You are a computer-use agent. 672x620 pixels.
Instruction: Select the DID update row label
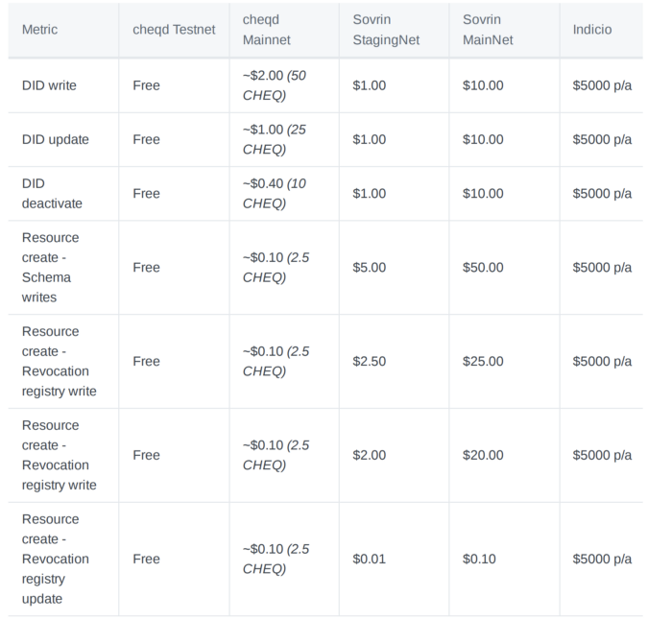[x=55, y=139]
